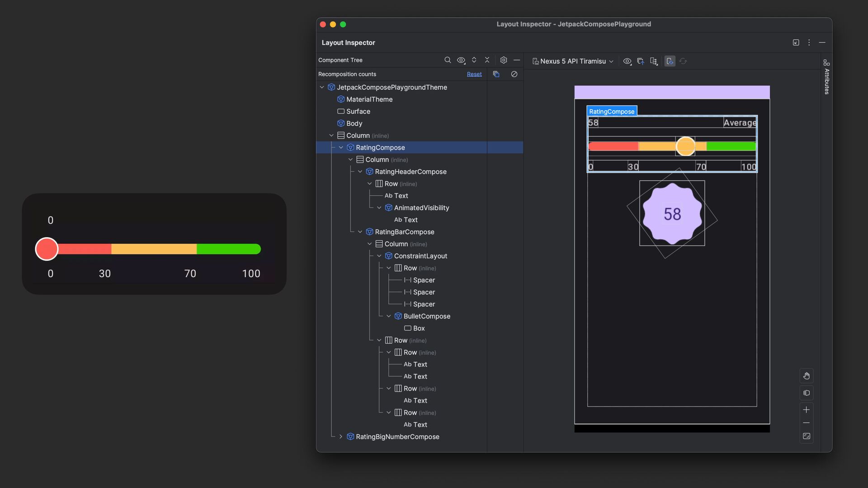Toggle live updates button in toolbar
The width and height of the screenshot is (868, 488).
click(670, 61)
